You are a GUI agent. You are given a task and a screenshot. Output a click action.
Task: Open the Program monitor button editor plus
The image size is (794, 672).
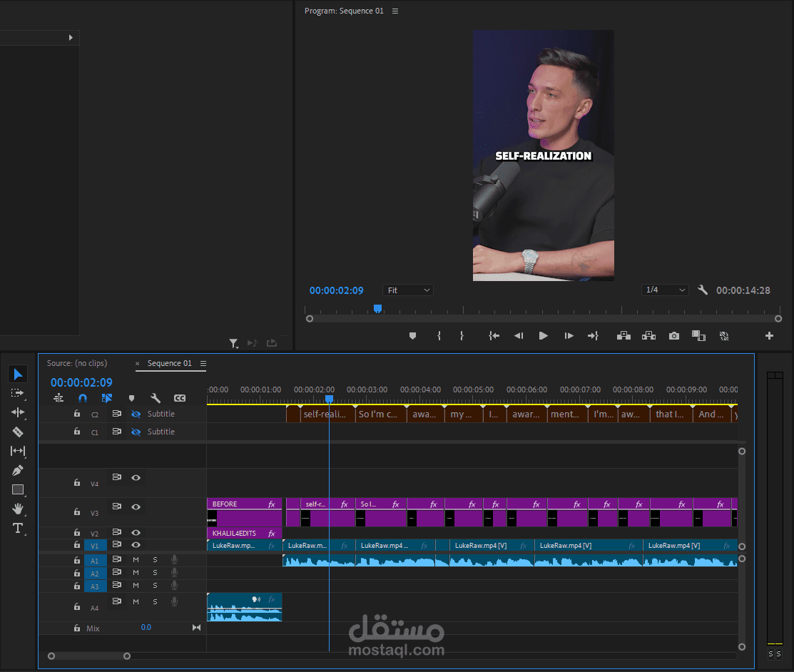(x=769, y=336)
